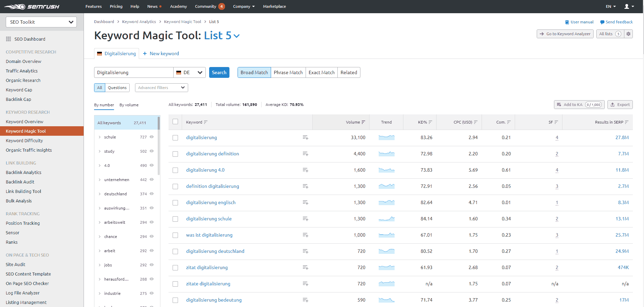The height and width of the screenshot is (307, 644).
Task: View trend chart for 'digitalisierung' row
Action: point(386,137)
